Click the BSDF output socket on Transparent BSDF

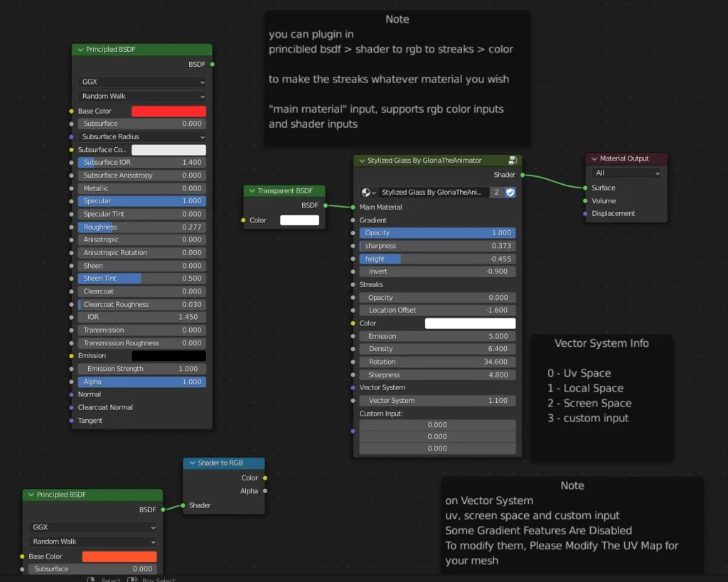[326, 205]
